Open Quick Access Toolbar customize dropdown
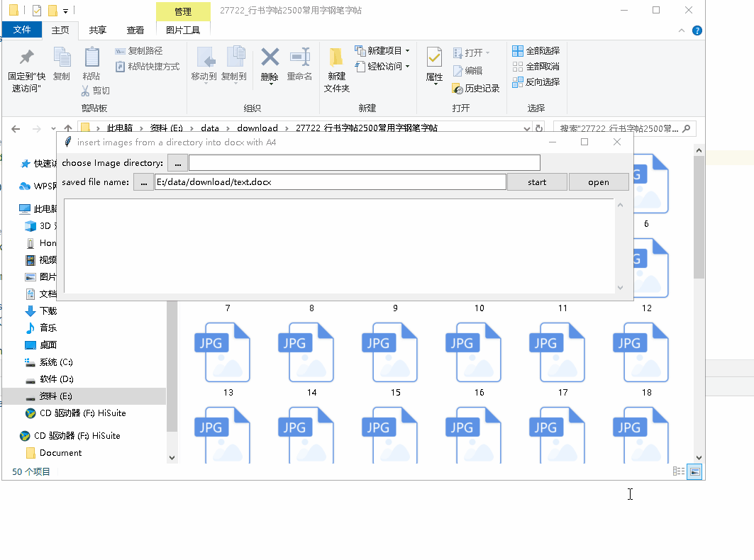The width and height of the screenshot is (754, 560). (x=65, y=11)
